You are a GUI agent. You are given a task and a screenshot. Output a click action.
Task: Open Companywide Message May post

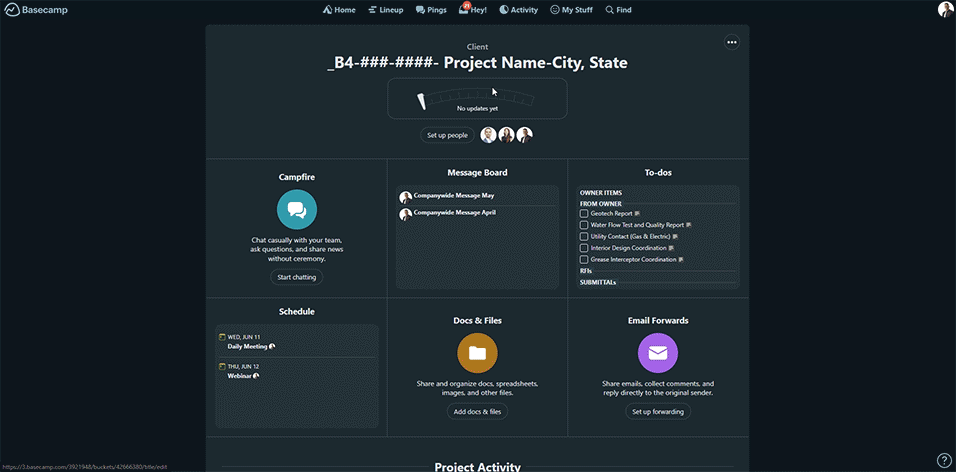pyautogui.click(x=454, y=196)
